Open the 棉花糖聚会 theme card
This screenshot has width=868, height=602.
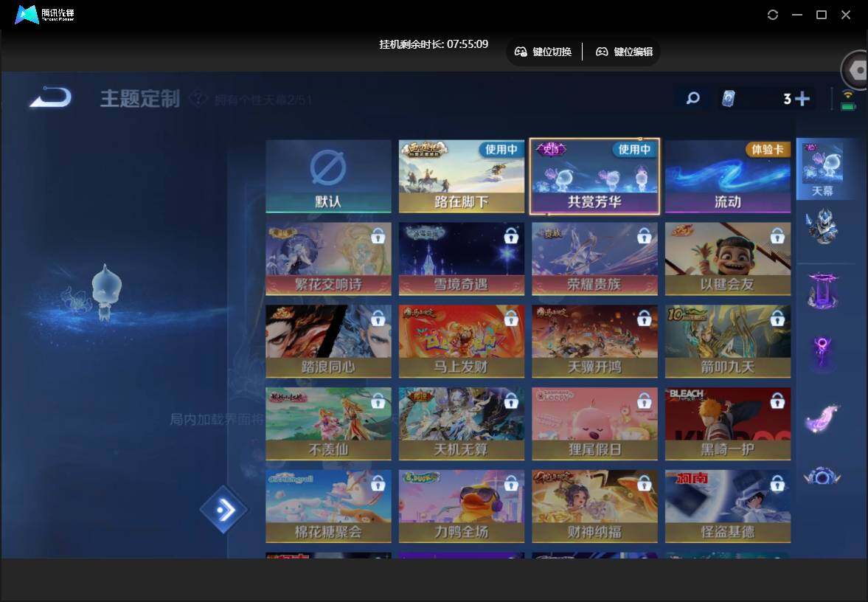(328, 506)
